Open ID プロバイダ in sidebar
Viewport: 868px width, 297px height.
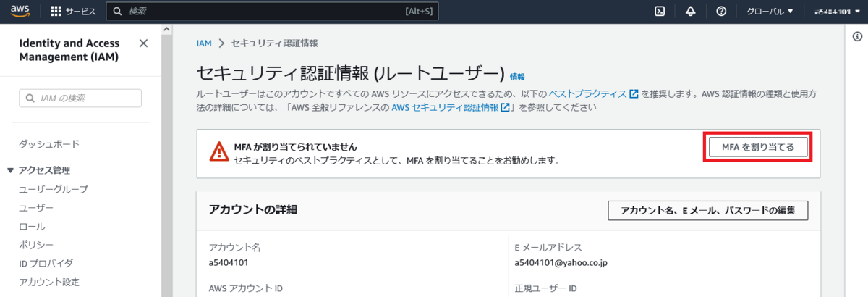point(46,263)
